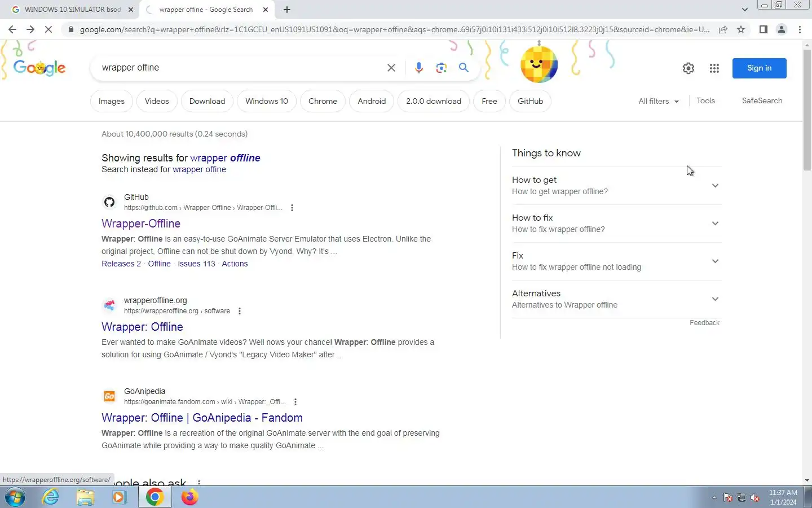Share this page using the share icon
The height and width of the screenshot is (508, 812).
coord(723,29)
